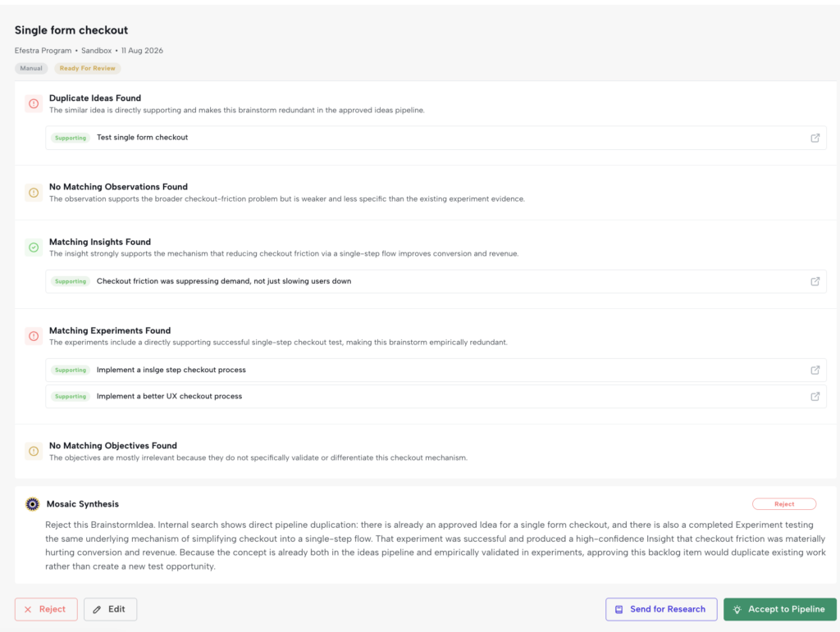Open external link for better UX checkout process

[815, 397]
